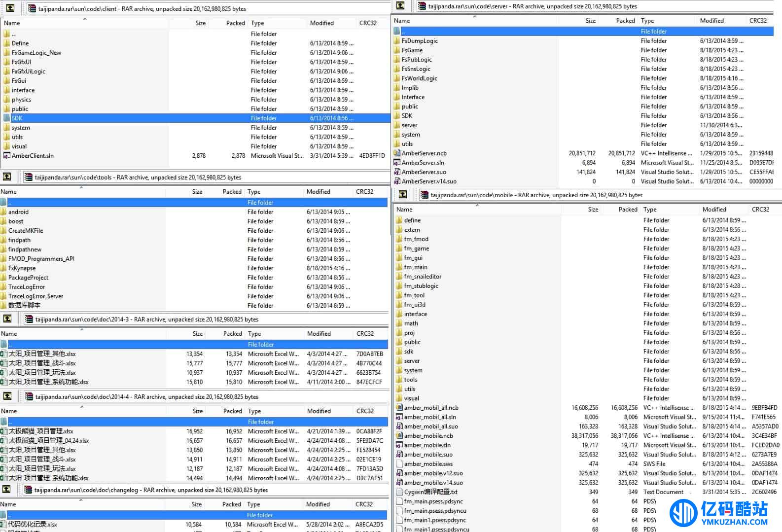Screen dimensions: 782x532
Task: Click folder icon of FxGameLogic_New in client pane
Action: pos(6,53)
